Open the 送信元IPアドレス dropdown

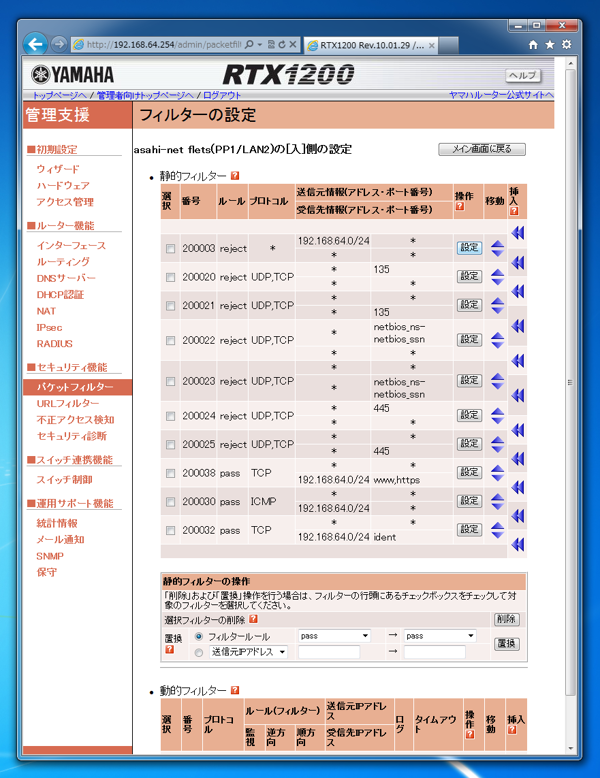coord(248,652)
